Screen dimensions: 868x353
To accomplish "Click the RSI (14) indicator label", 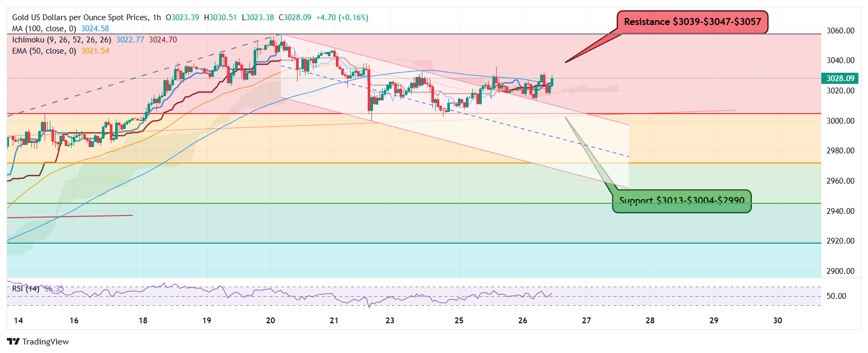I will [x=26, y=289].
